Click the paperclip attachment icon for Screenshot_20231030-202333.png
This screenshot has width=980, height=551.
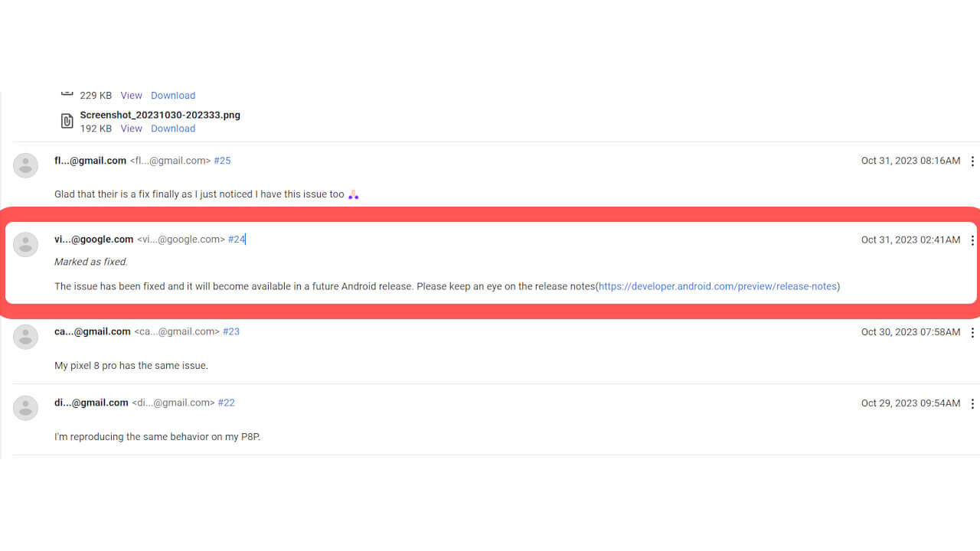coord(67,121)
